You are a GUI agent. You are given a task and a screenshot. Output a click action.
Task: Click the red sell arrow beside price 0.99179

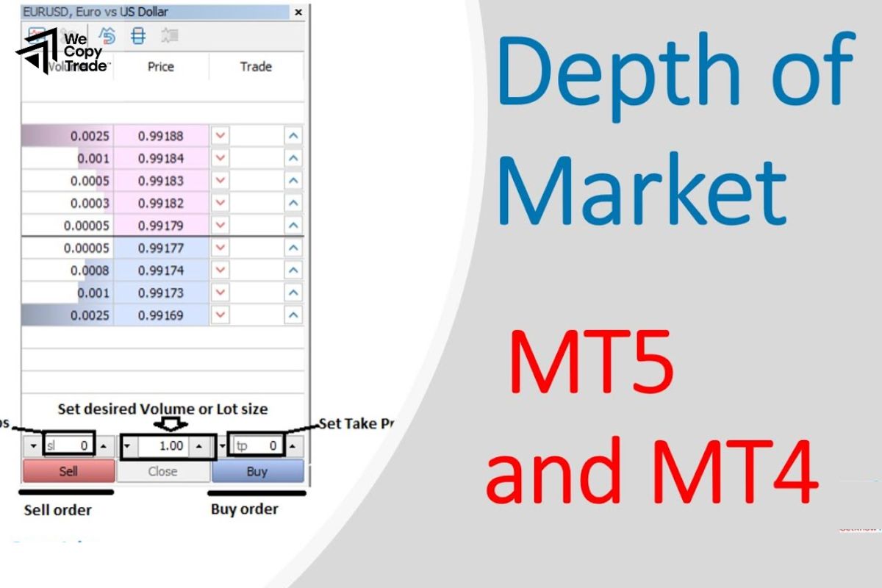(221, 226)
